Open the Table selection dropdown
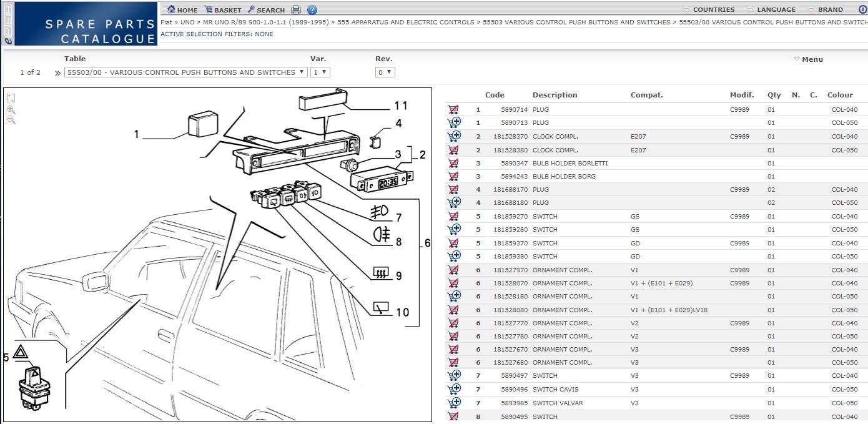Screen dimensions: 868x424 pos(186,72)
